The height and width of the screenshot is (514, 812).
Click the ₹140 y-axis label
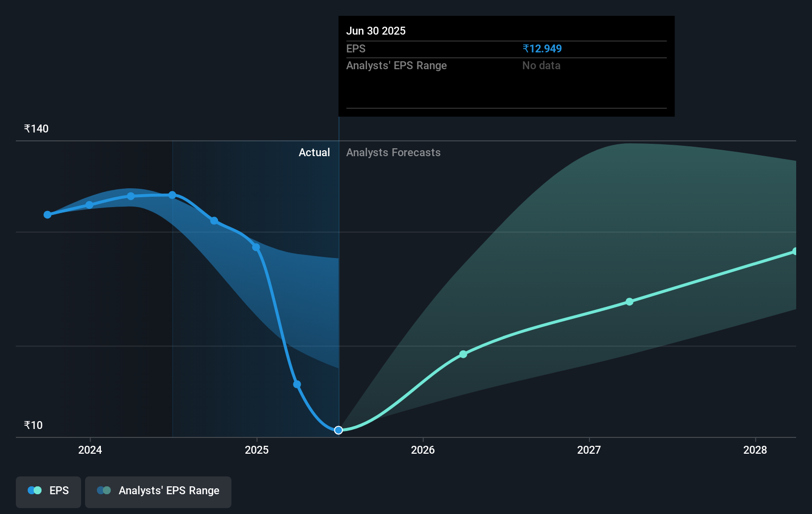[36, 128]
